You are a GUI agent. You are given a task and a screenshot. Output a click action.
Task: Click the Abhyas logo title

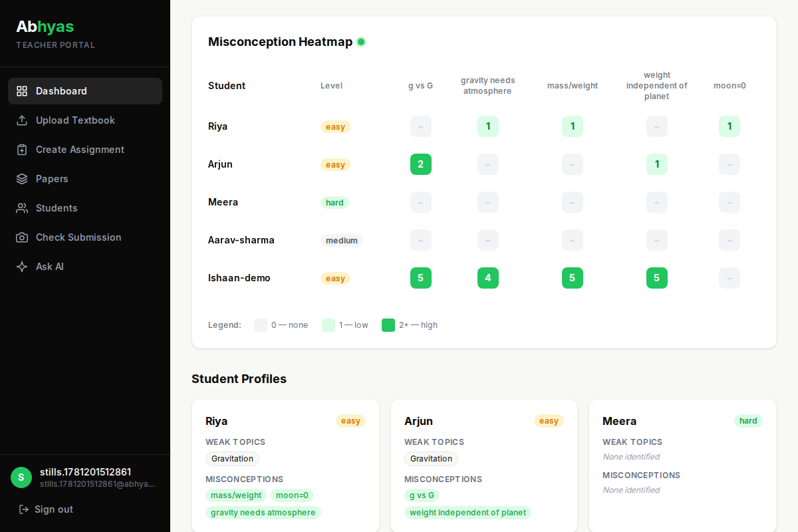[x=45, y=27]
